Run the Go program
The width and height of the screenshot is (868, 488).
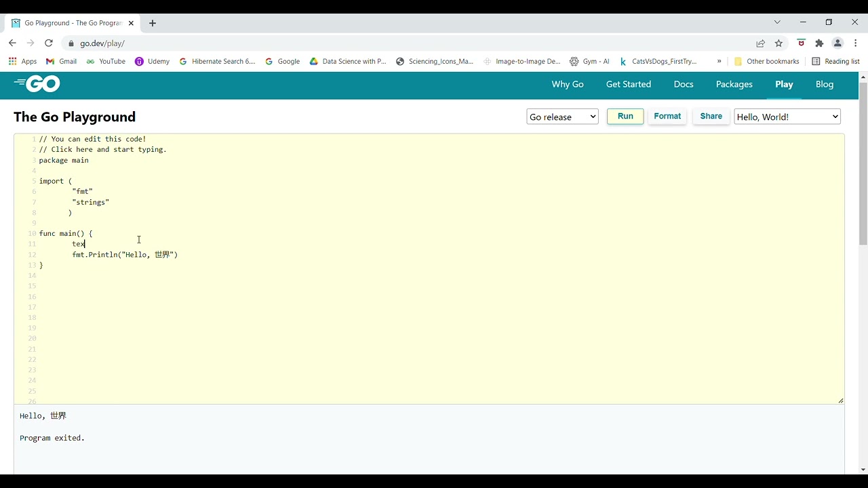[625, 117]
